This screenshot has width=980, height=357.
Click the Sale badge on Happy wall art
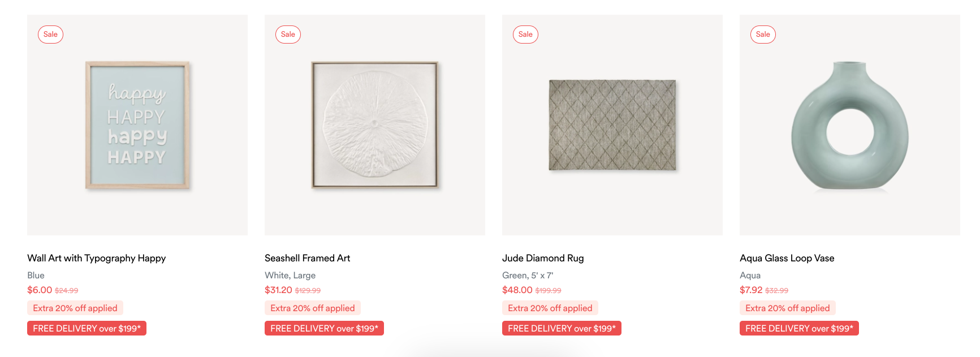50,35
